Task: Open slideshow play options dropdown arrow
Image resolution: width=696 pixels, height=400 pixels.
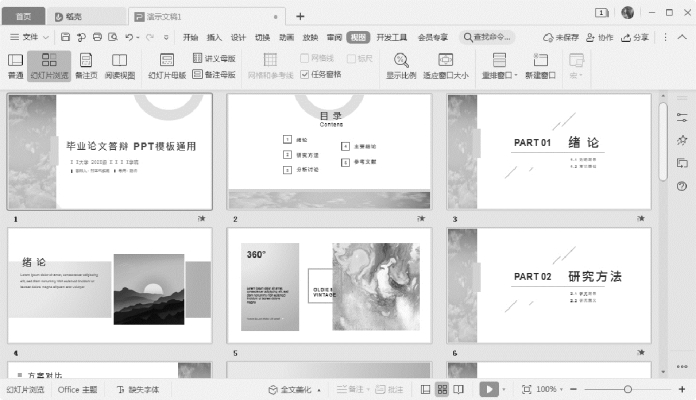Action: [x=504, y=389]
